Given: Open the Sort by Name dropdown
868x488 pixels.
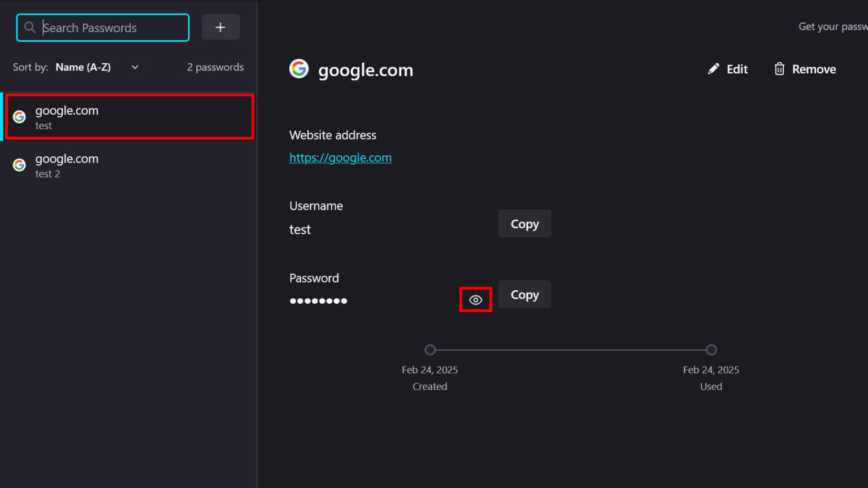Looking at the screenshot, I should click(83, 67).
